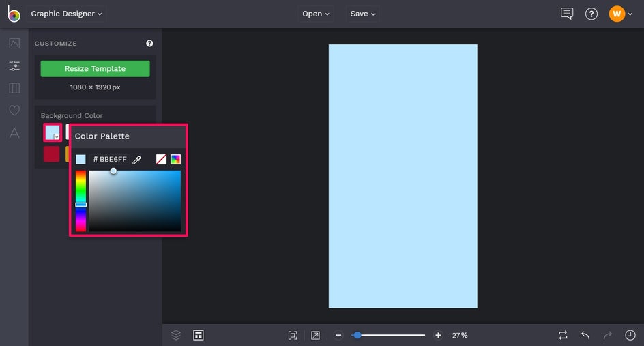
Task: Open the Image Manager sidebar icon
Action: (14, 43)
